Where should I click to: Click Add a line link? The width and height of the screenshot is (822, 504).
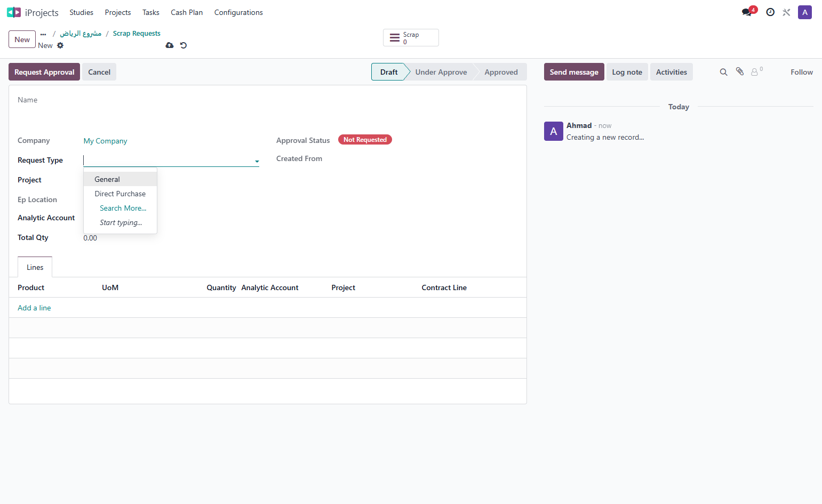pyautogui.click(x=34, y=308)
